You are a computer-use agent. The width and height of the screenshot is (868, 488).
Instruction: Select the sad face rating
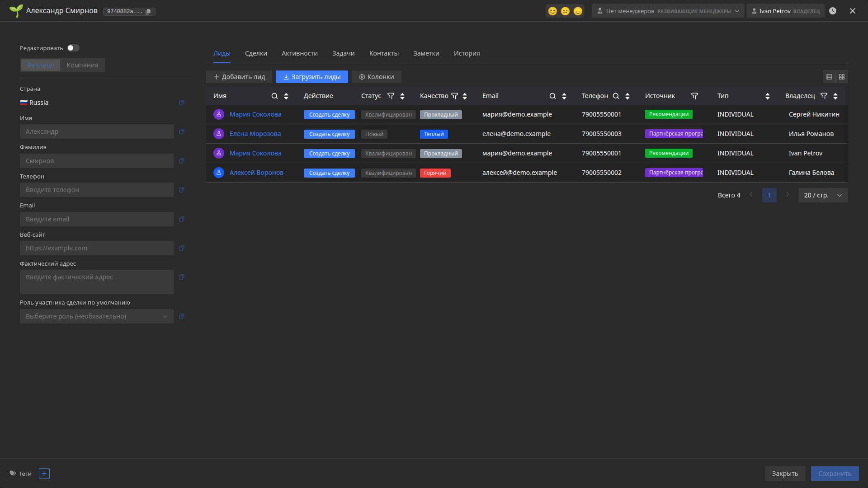click(578, 11)
